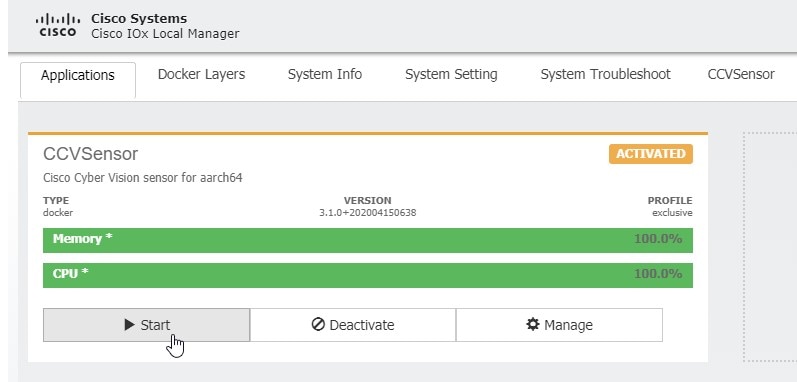Viewport: 797px width, 382px height.
Task: Click the 'Cisco Systems' header title
Action: pos(139,19)
